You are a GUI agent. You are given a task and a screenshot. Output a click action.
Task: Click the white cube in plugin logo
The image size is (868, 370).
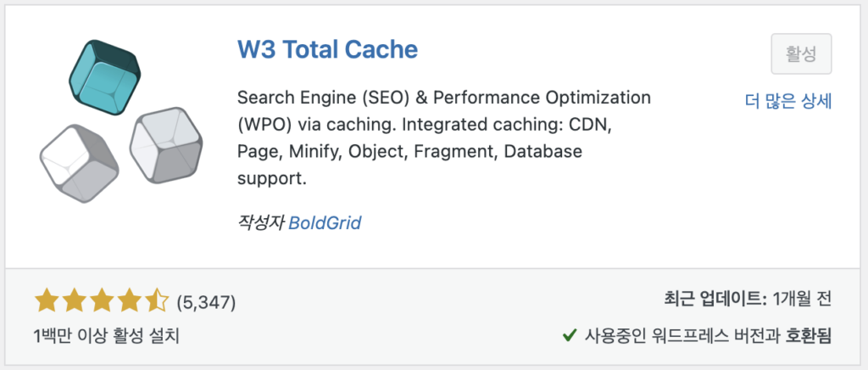pyautogui.click(x=79, y=164)
